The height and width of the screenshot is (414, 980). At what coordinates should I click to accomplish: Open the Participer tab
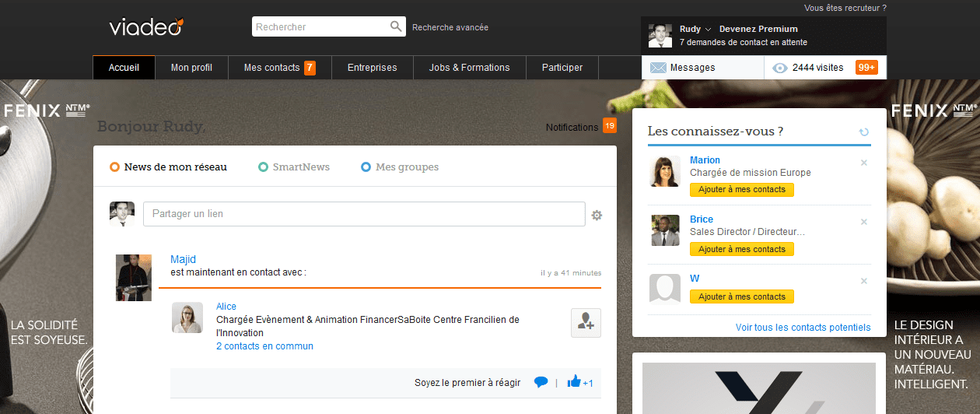click(562, 68)
